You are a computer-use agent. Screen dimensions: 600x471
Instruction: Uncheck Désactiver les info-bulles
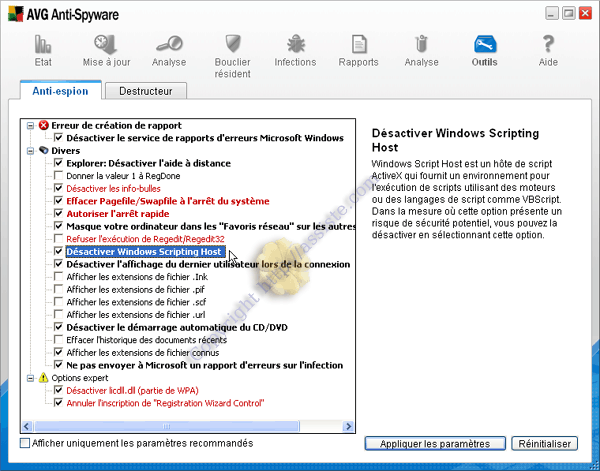[58, 188]
